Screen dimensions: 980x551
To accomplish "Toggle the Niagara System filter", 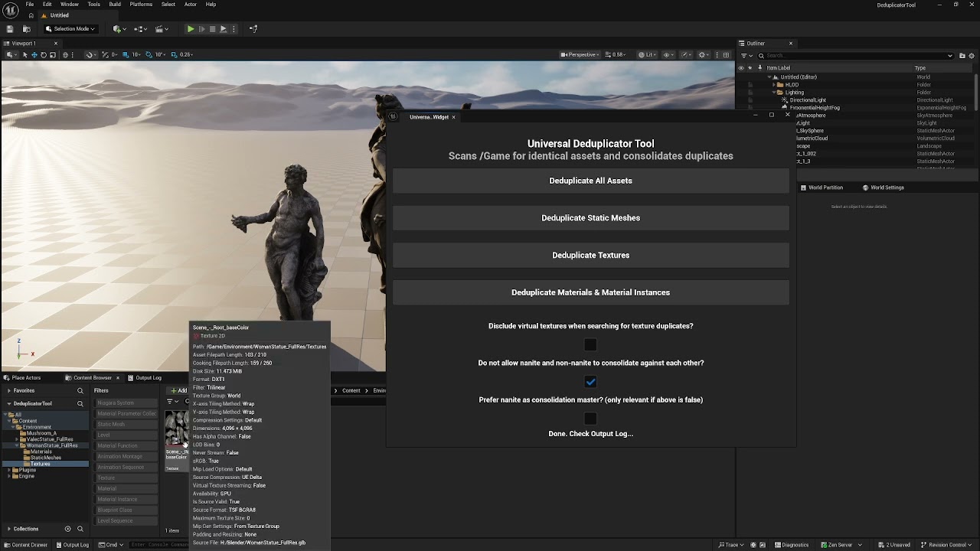I will (x=126, y=403).
